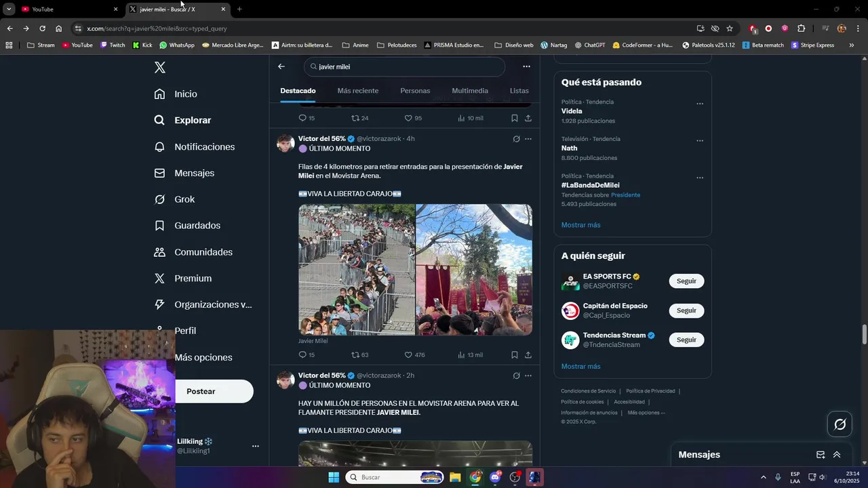Screen dimensions: 868x488
Task: Follow Capitán del Espacio
Action: [686, 310]
